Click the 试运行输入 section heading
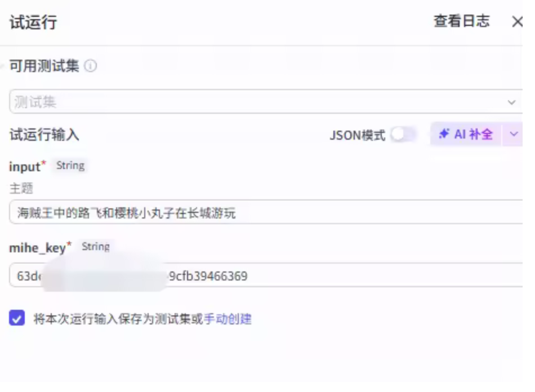Image resolution: width=535 pixels, height=392 pixels. pos(44,135)
